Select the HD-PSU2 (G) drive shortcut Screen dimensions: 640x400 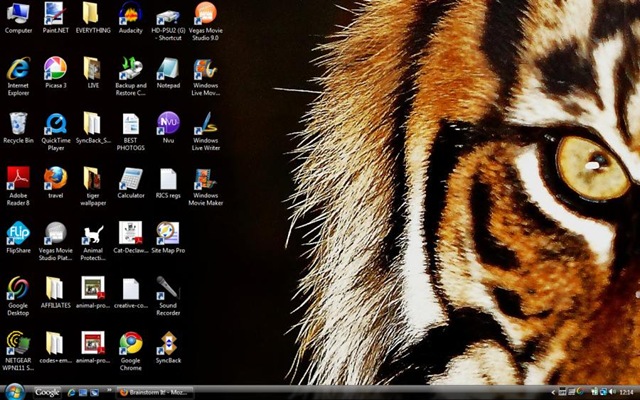tap(168, 22)
